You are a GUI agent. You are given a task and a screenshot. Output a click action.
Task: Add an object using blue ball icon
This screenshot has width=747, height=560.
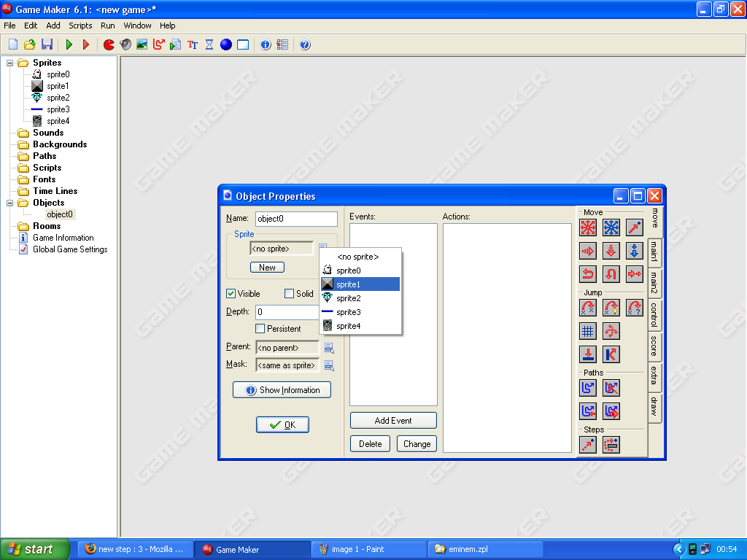[226, 44]
